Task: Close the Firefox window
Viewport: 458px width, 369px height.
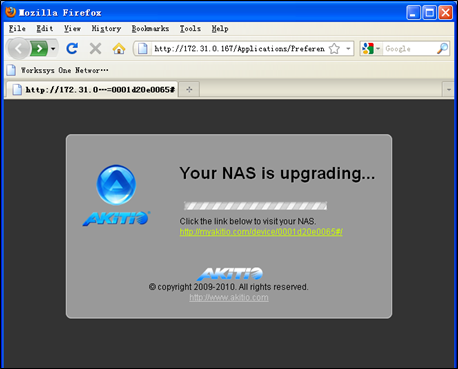Action: [445, 13]
